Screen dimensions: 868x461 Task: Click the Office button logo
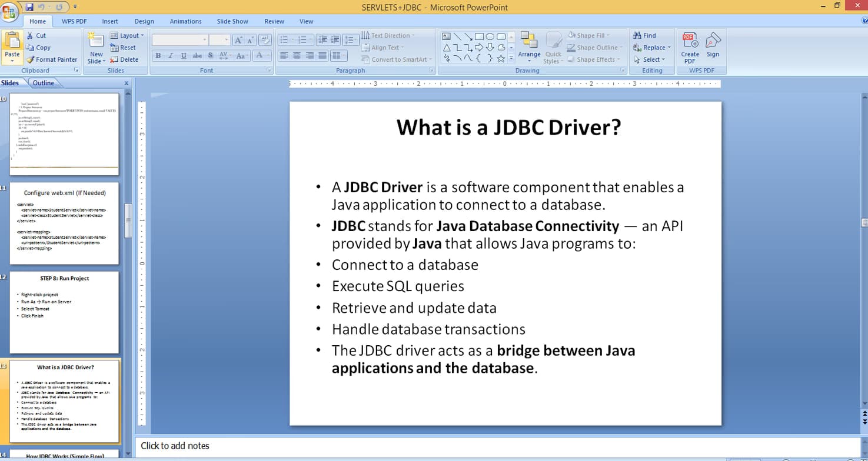(x=10, y=12)
